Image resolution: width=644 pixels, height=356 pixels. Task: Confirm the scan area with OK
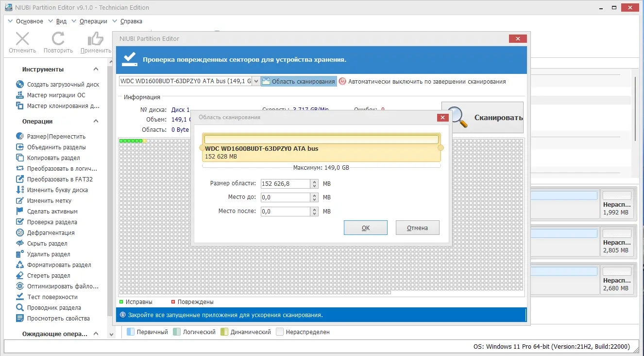366,228
